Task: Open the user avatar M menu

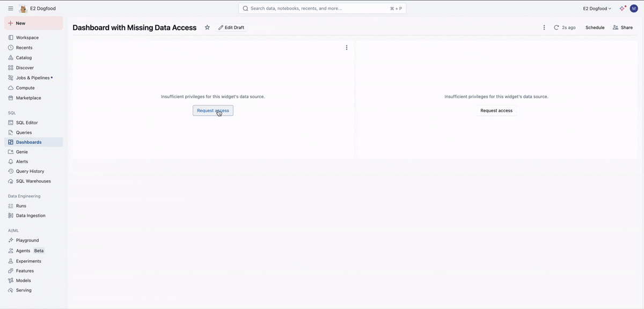Action: [634, 9]
